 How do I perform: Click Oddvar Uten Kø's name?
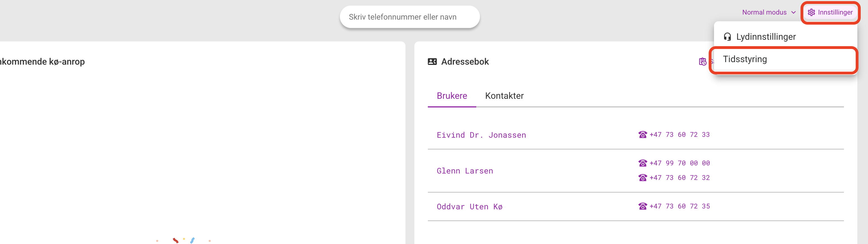coord(469,206)
